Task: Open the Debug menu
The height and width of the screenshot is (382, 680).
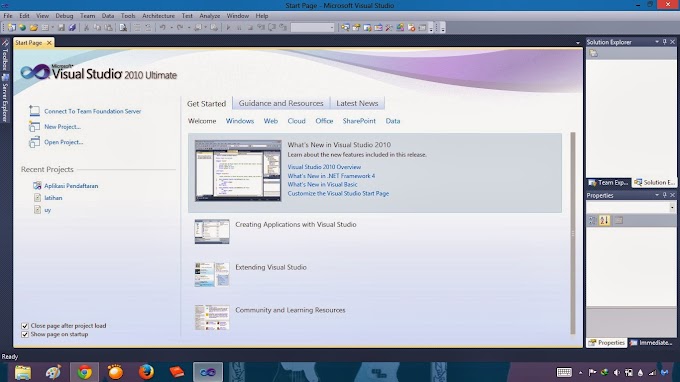Action: coord(64,16)
